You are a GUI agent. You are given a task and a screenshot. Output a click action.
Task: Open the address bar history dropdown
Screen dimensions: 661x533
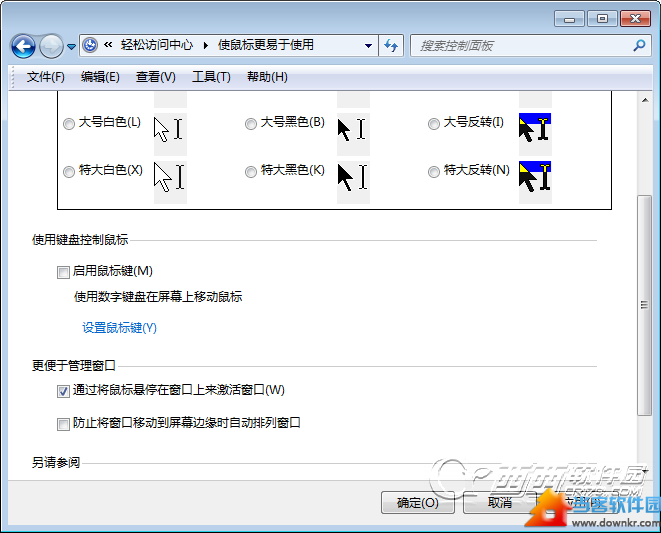pos(368,46)
